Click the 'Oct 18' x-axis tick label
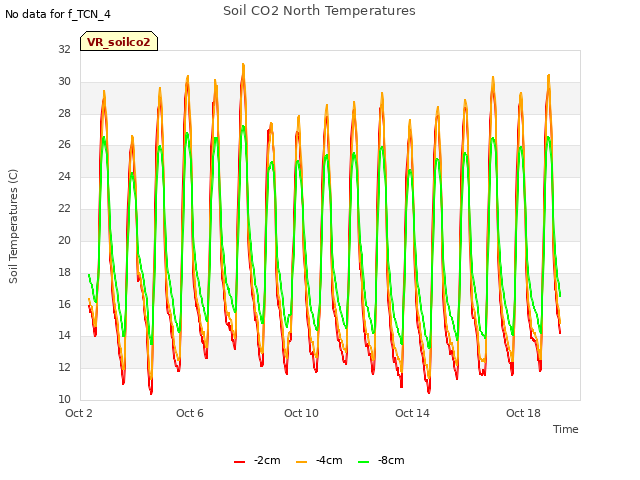The image size is (640, 480). (x=523, y=413)
